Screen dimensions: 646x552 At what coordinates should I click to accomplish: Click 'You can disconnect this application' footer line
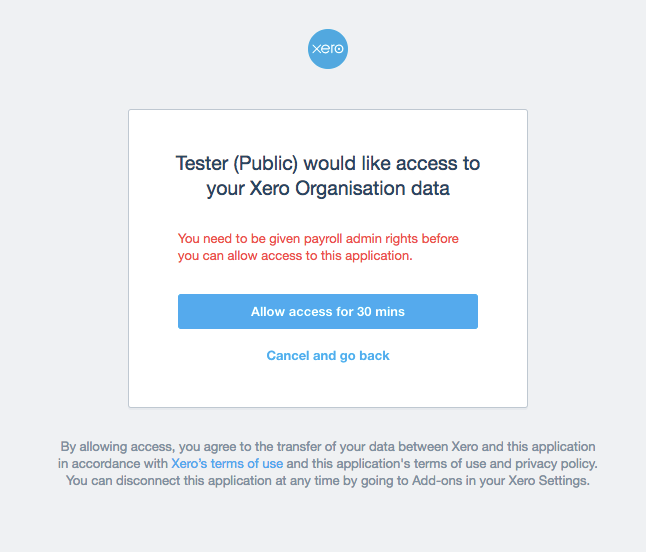(x=328, y=480)
